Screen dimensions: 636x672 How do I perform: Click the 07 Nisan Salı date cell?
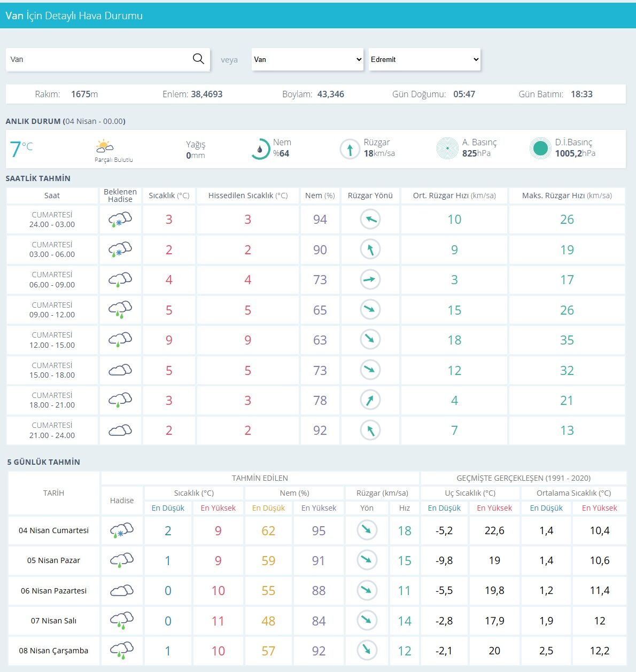[53, 621]
